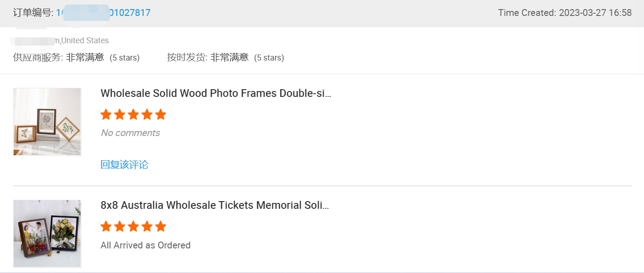Open the Wholesale Solid Wood Photo Frames title

216,93
